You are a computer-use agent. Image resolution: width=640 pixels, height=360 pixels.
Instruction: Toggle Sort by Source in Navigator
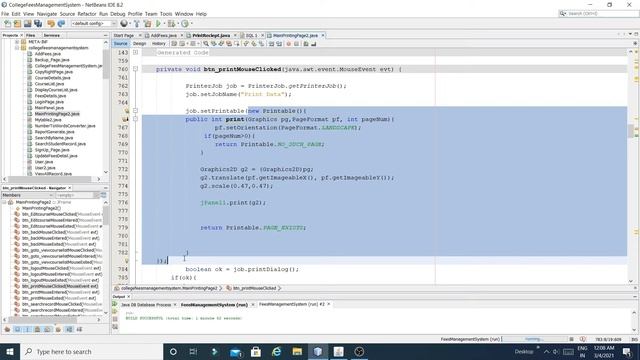point(79,329)
